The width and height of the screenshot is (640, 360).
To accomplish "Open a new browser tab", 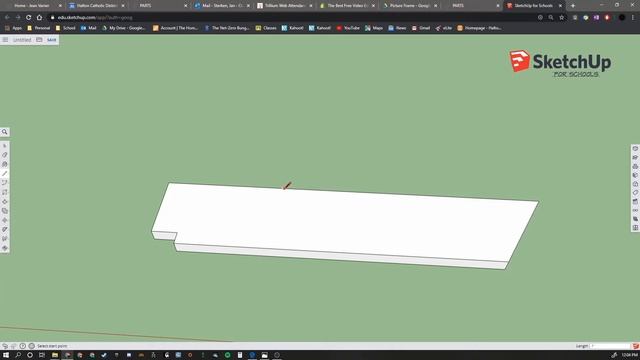I will [x=573, y=6].
